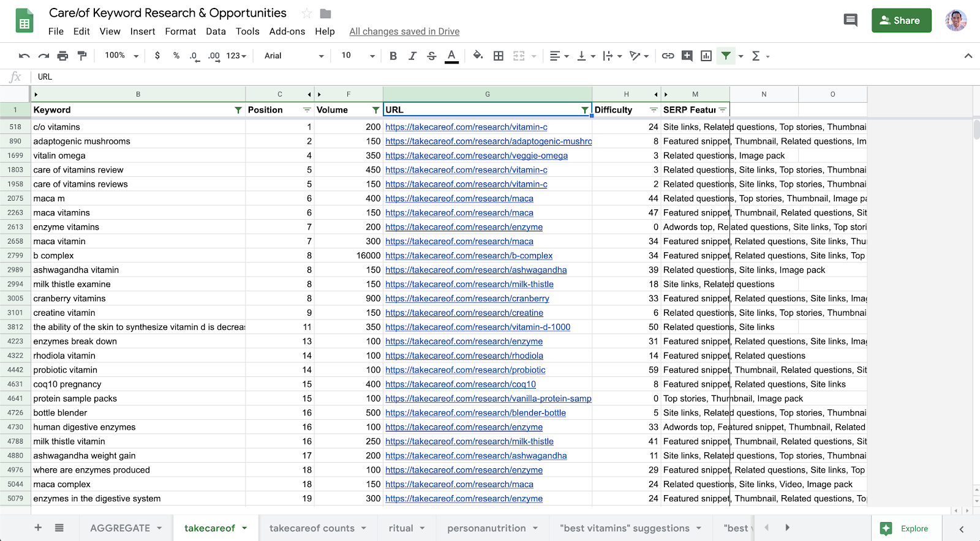Open the horizontal align dropdown
Screen dimensions: 980x541
559,56
